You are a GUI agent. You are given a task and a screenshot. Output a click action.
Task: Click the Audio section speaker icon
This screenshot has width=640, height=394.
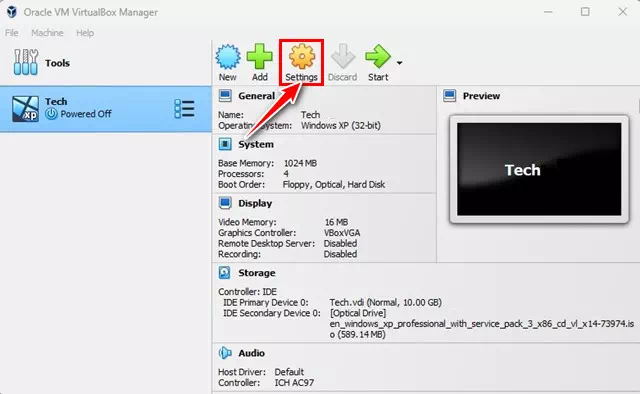pyautogui.click(x=225, y=353)
